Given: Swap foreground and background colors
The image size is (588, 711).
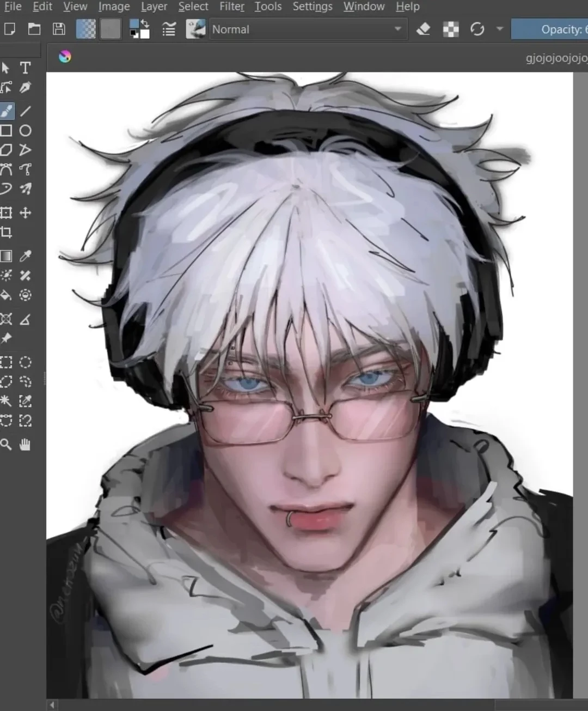Looking at the screenshot, I should coord(145,23).
